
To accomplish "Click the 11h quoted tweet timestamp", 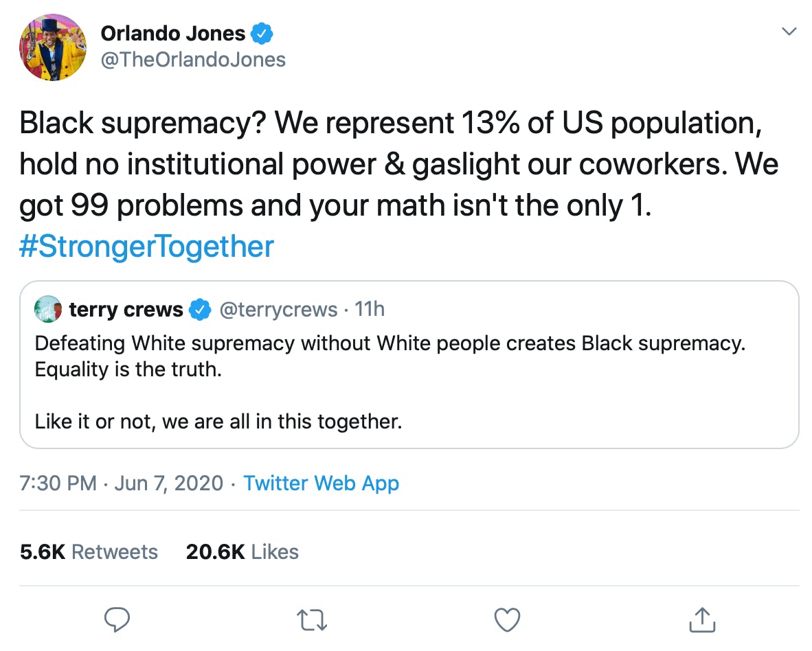I will coord(370,310).
